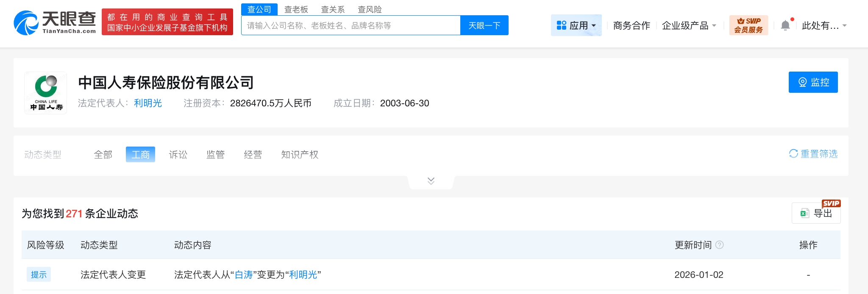The height and width of the screenshot is (294, 868).
Task: Click the 应用 grid icon
Action: (x=562, y=25)
